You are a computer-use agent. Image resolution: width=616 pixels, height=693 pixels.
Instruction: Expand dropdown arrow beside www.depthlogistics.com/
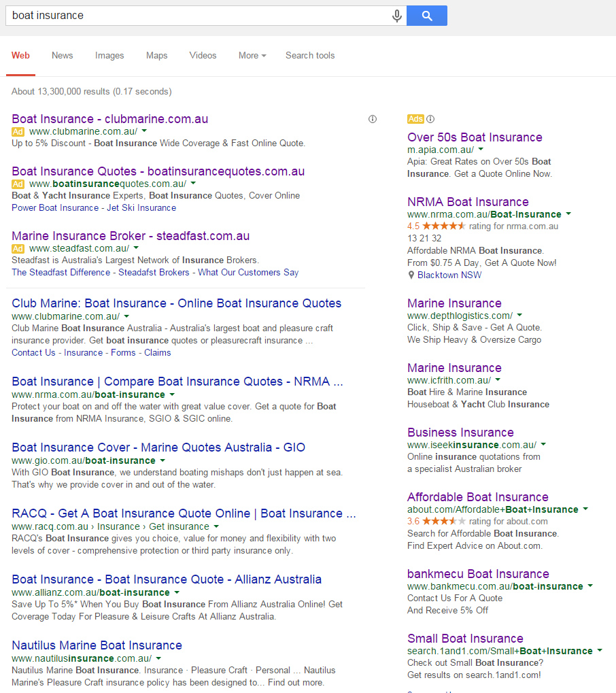tap(519, 315)
